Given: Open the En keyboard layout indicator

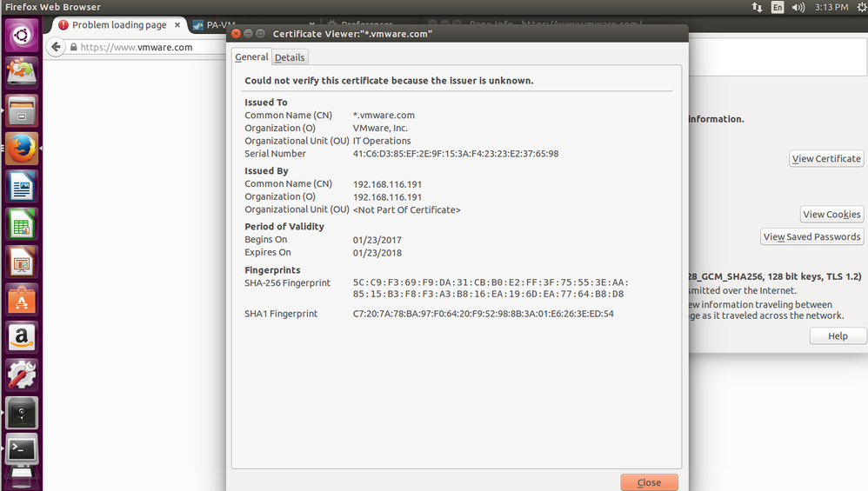Looking at the screenshot, I should coord(778,7).
